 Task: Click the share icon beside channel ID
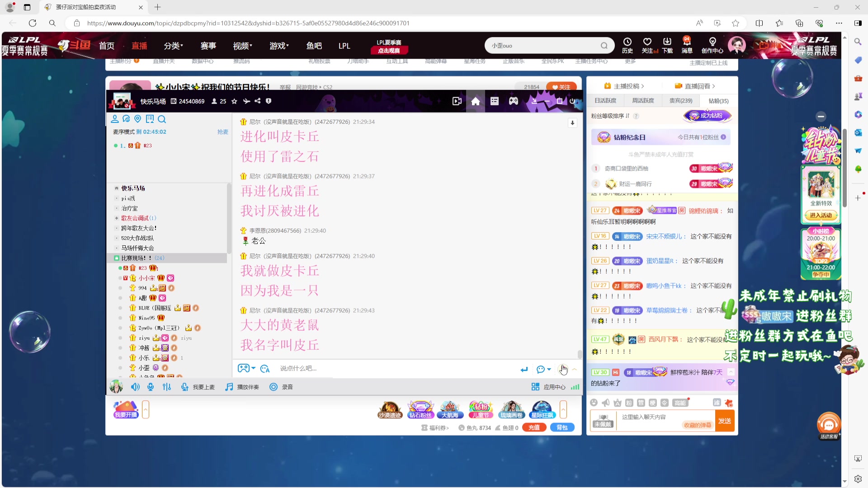(x=257, y=101)
